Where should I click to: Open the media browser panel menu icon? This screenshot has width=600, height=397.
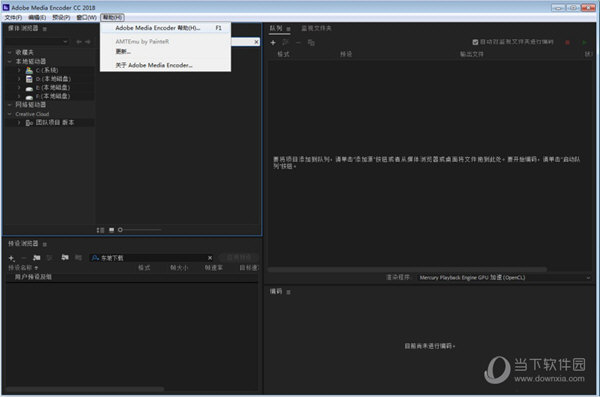(x=45, y=29)
